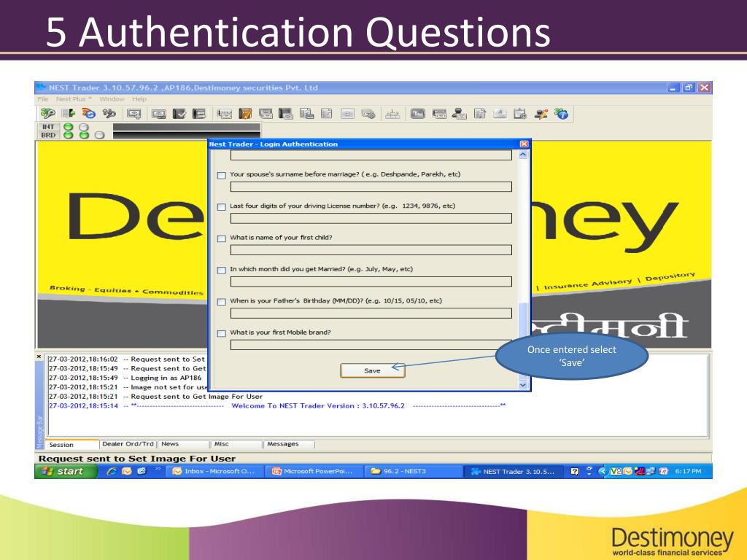This screenshot has width=747, height=560.
Task: Click the blue info globe toolbar icon
Action: [562, 114]
